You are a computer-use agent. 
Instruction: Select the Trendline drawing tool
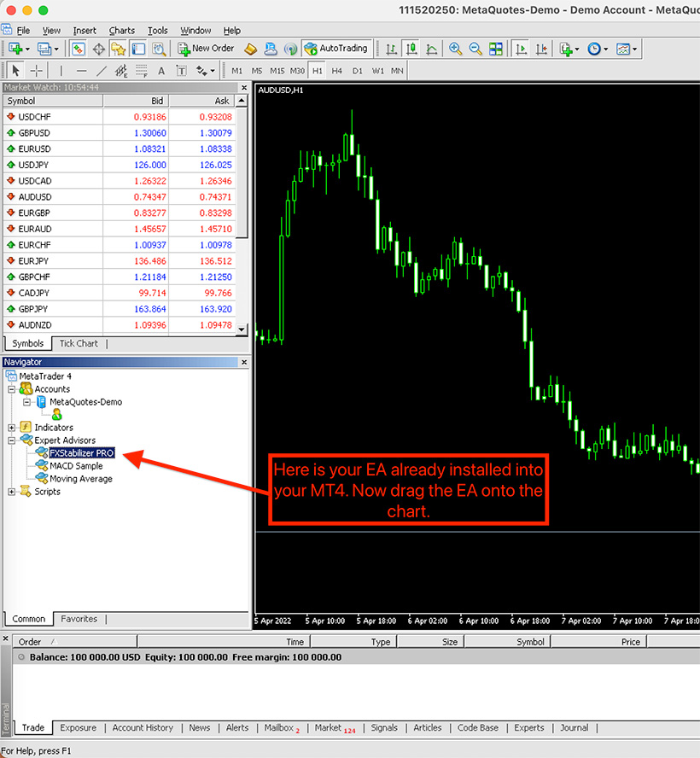point(101,71)
